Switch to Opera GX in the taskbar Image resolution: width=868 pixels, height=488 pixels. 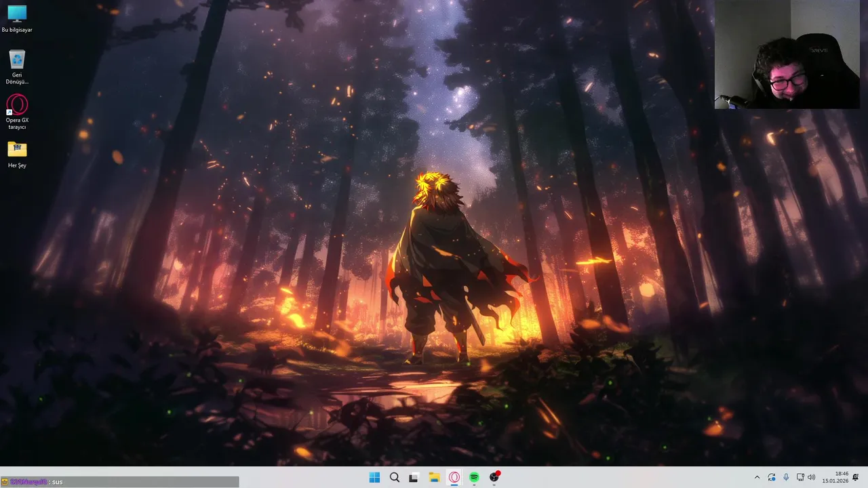[x=454, y=477]
